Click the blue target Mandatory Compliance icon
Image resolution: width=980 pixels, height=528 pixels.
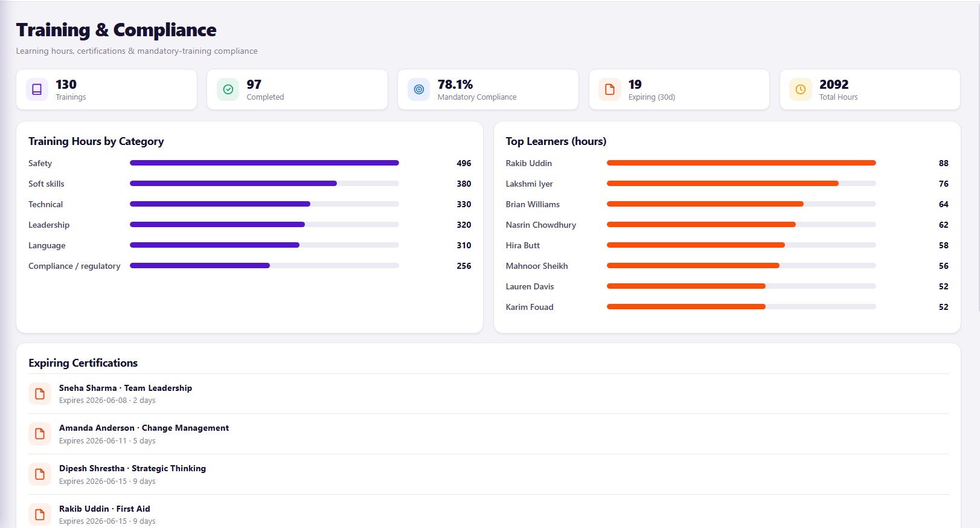click(418, 89)
